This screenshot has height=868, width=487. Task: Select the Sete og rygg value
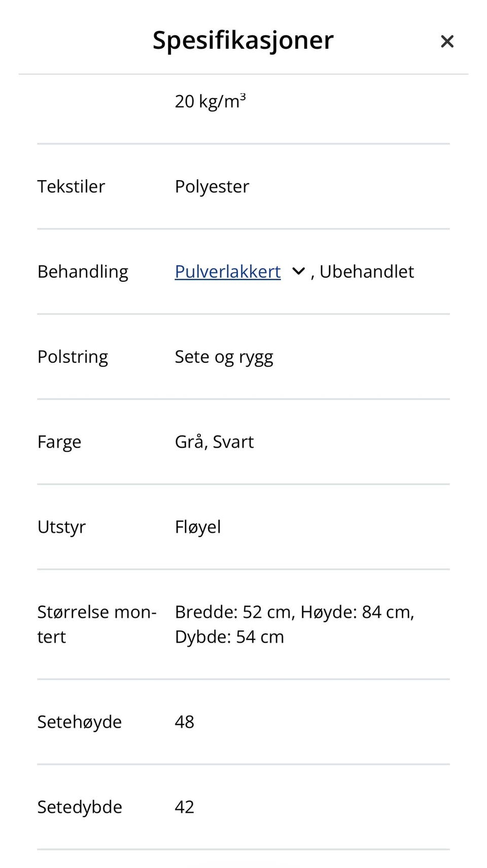click(224, 356)
